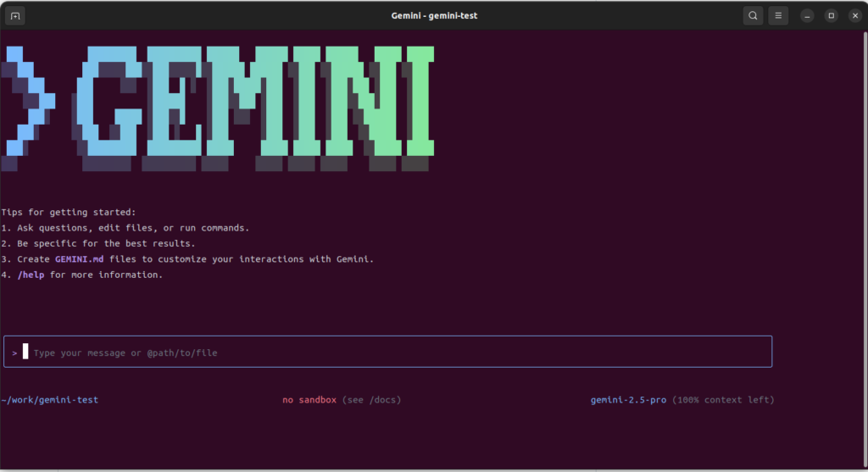868x472 pixels.
Task: Click the "gemini-2.5-pro" model name
Action: click(628, 399)
